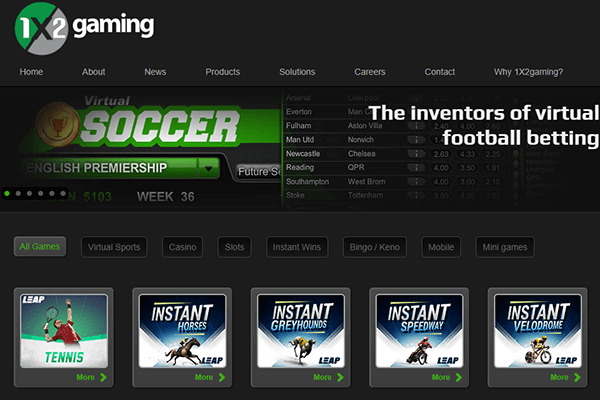Click the Fulham vs Aston Villa row
The height and width of the screenshot is (400, 600).
pyautogui.click(x=394, y=126)
